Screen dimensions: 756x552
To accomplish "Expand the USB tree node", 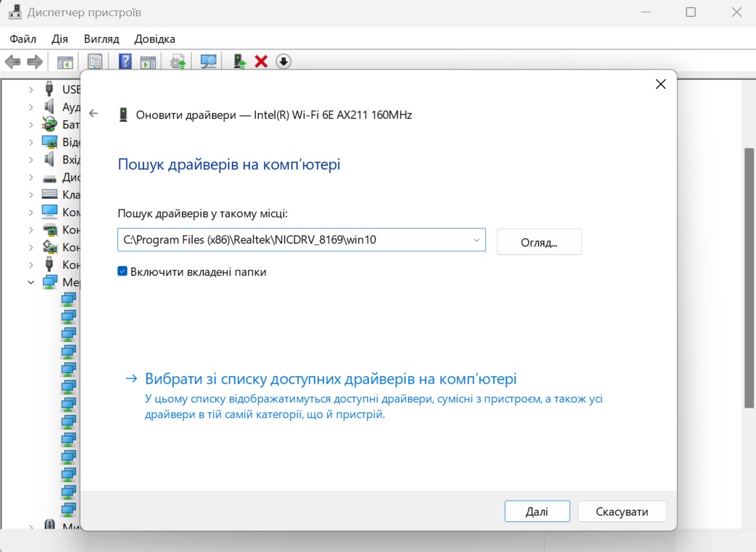I will (31, 89).
